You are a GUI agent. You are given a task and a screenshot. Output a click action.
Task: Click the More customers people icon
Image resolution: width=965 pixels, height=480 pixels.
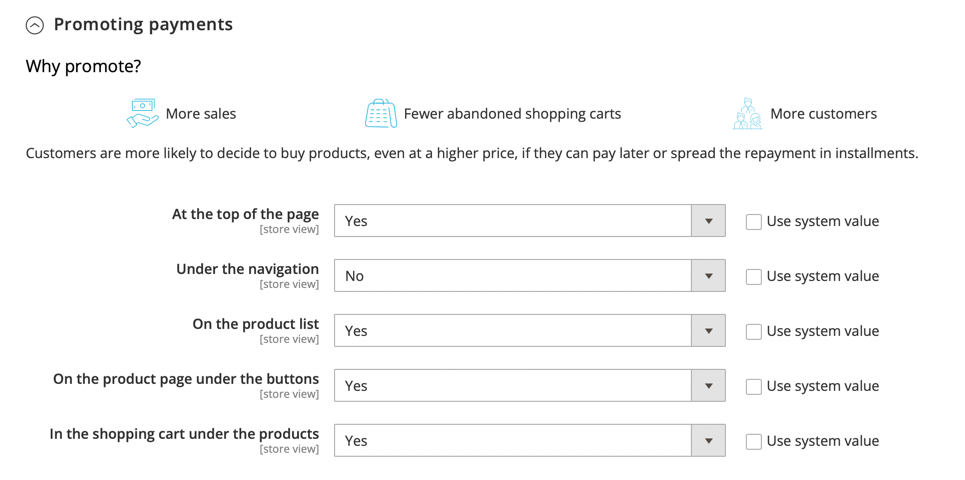[747, 114]
